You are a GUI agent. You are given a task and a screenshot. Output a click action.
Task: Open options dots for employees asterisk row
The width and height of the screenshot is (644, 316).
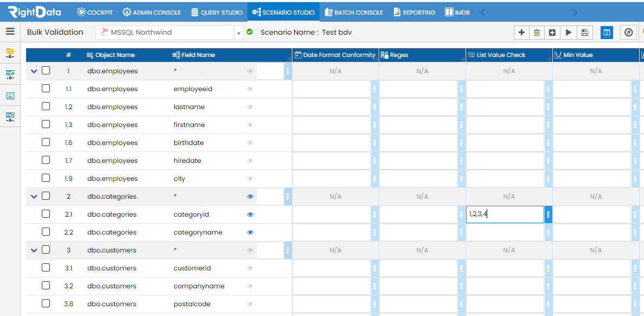(x=288, y=71)
